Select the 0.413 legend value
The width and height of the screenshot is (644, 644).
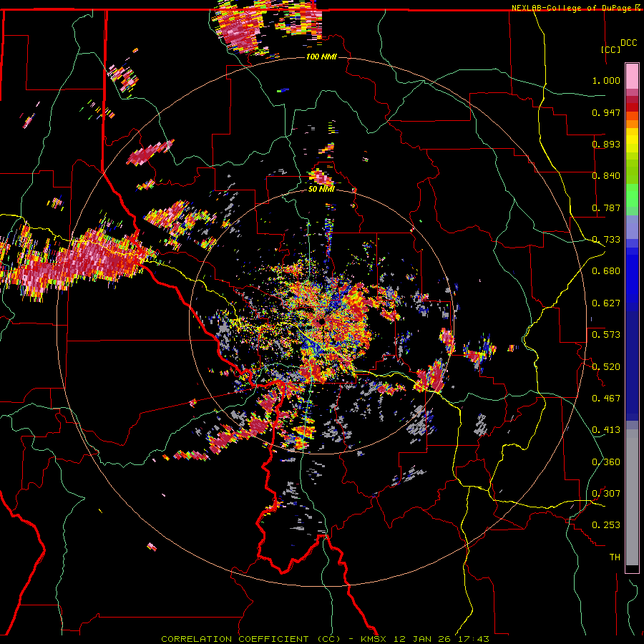606,430
